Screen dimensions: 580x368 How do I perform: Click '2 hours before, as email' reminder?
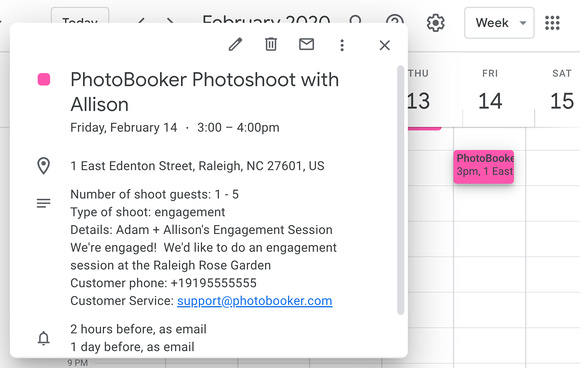click(138, 329)
